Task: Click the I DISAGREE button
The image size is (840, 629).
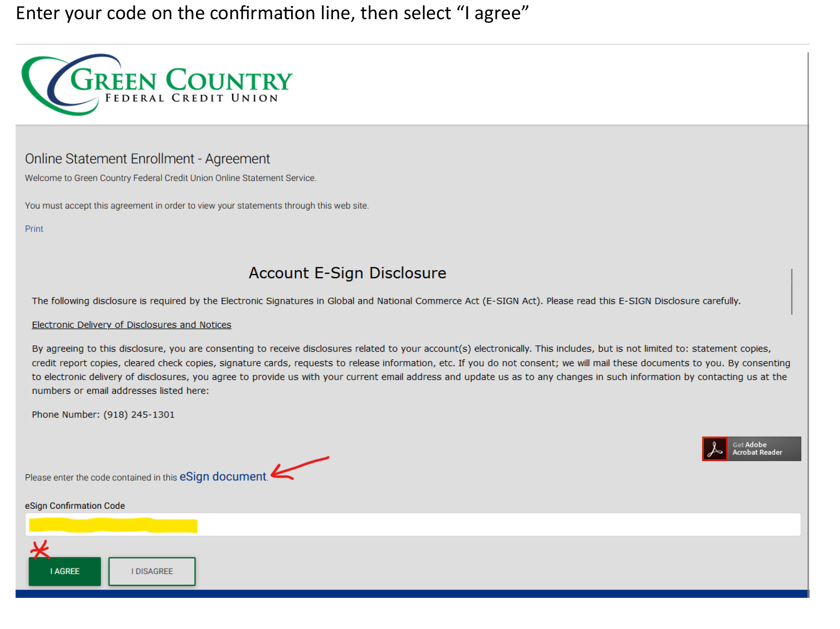Action: [152, 571]
